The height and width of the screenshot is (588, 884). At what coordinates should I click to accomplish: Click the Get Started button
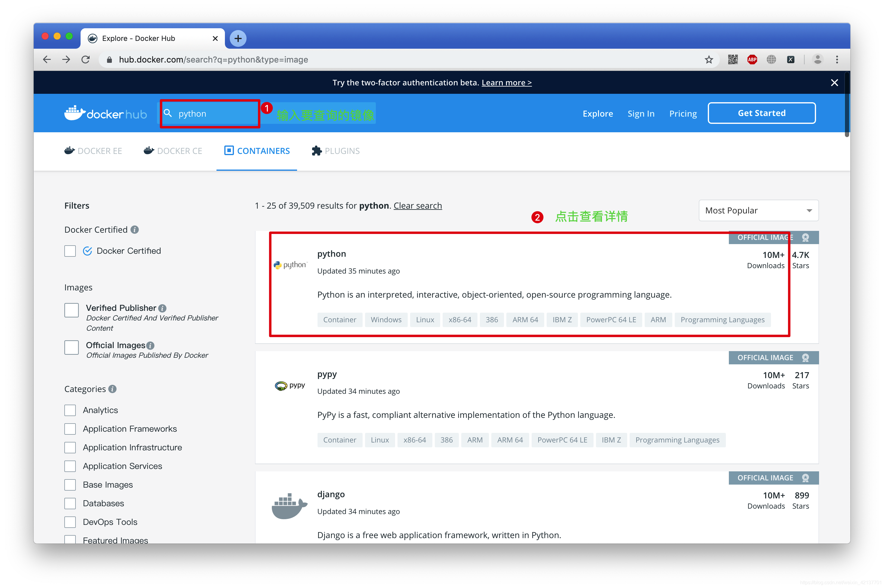(x=761, y=113)
